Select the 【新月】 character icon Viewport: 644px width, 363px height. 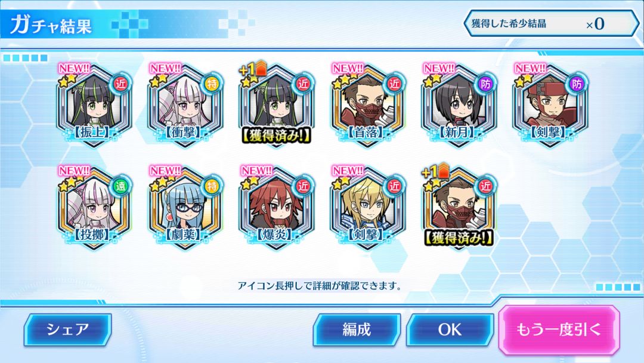[x=459, y=105]
